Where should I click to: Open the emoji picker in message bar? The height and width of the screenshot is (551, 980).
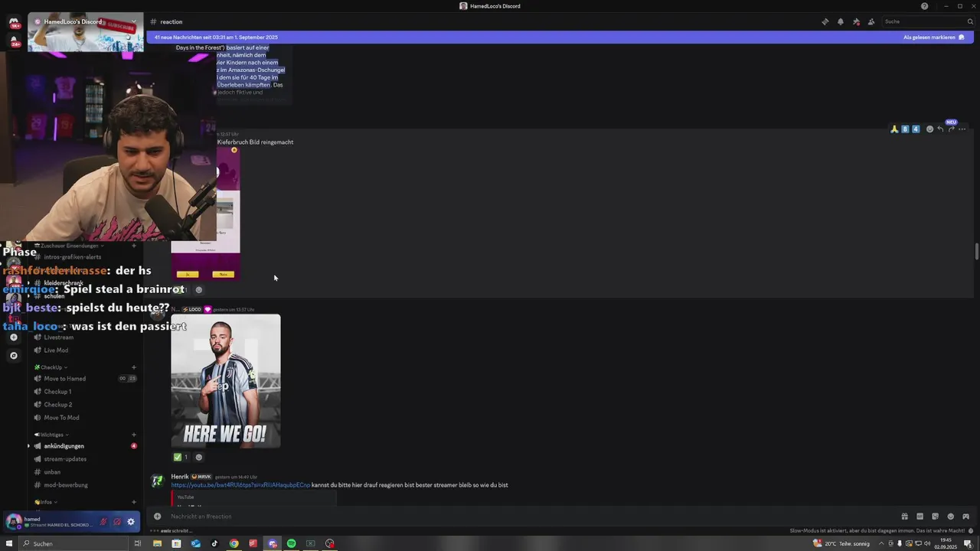pos(950,516)
